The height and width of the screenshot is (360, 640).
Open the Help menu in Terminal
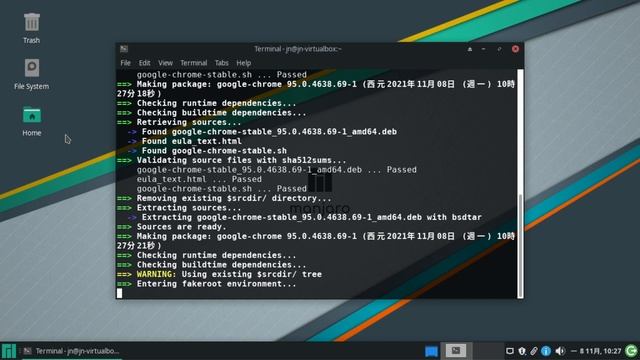pyautogui.click(x=244, y=63)
